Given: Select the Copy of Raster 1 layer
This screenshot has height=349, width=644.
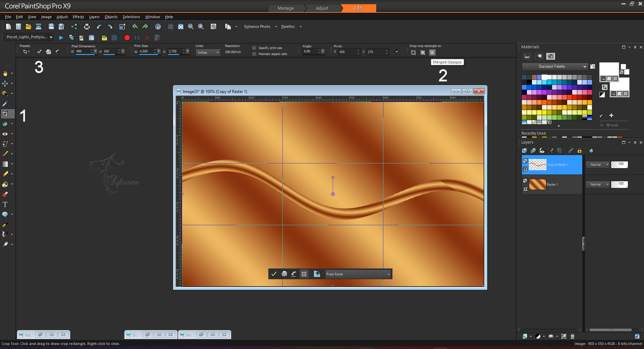Looking at the screenshot, I should (x=552, y=165).
